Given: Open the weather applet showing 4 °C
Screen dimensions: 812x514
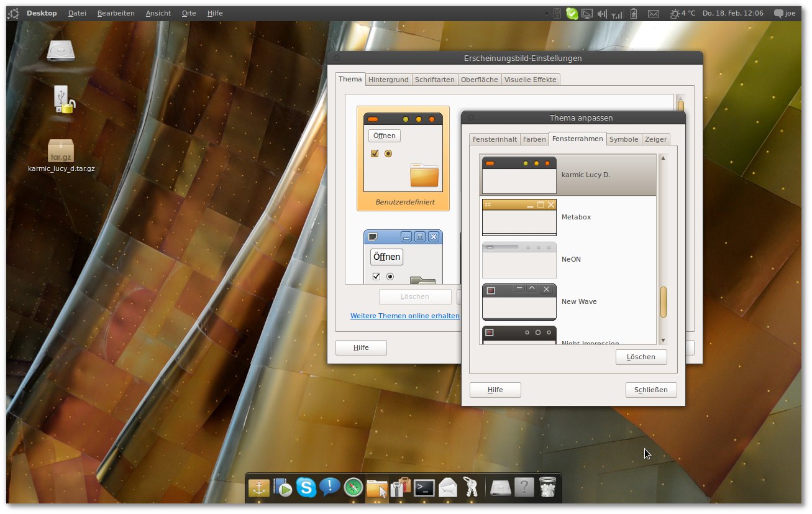Looking at the screenshot, I should click(x=683, y=13).
